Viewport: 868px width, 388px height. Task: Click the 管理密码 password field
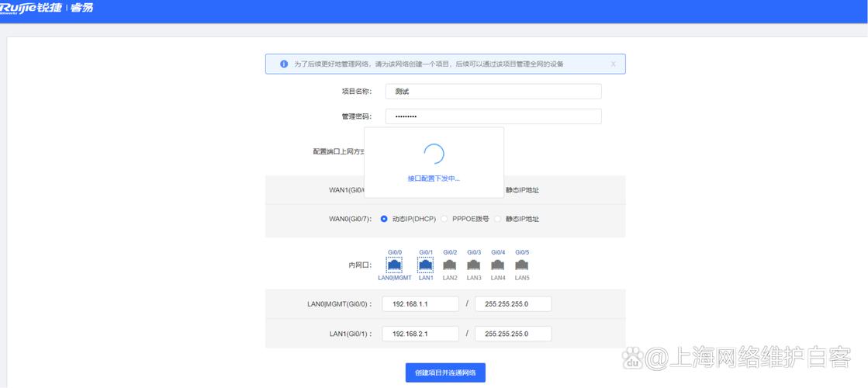pyautogui.click(x=493, y=116)
